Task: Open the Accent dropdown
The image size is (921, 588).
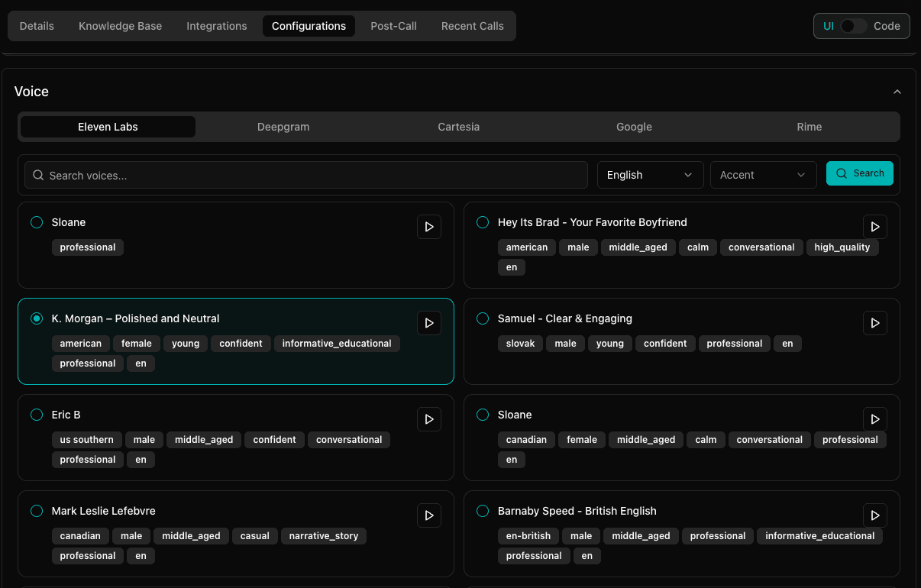Action: click(x=763, y=175)
